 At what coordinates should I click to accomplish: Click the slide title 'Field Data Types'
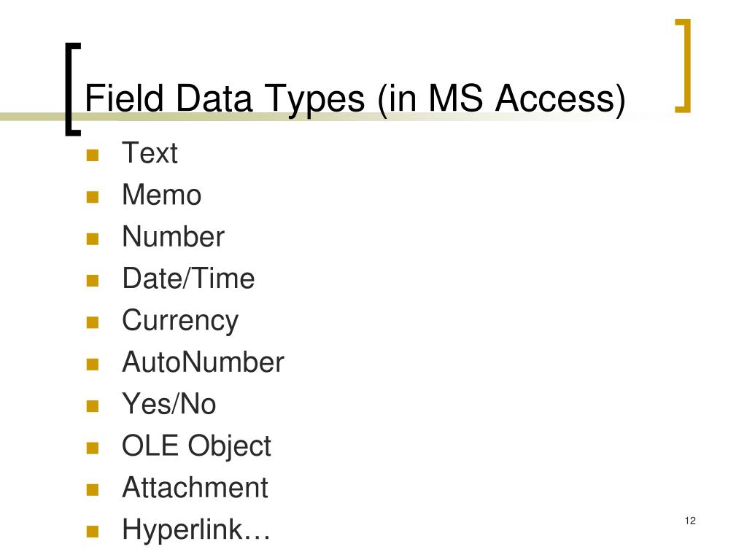coord(355,99)
